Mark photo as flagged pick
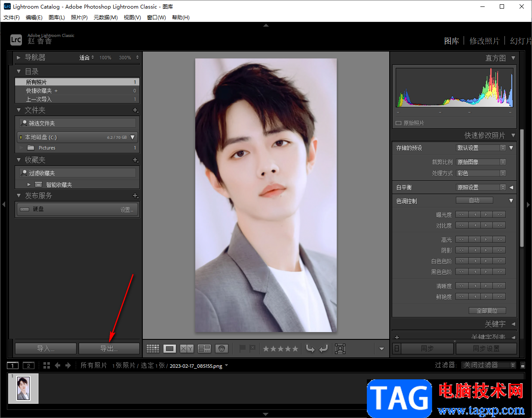The width and height of the screenshot is (532, 418). [243, 348]
